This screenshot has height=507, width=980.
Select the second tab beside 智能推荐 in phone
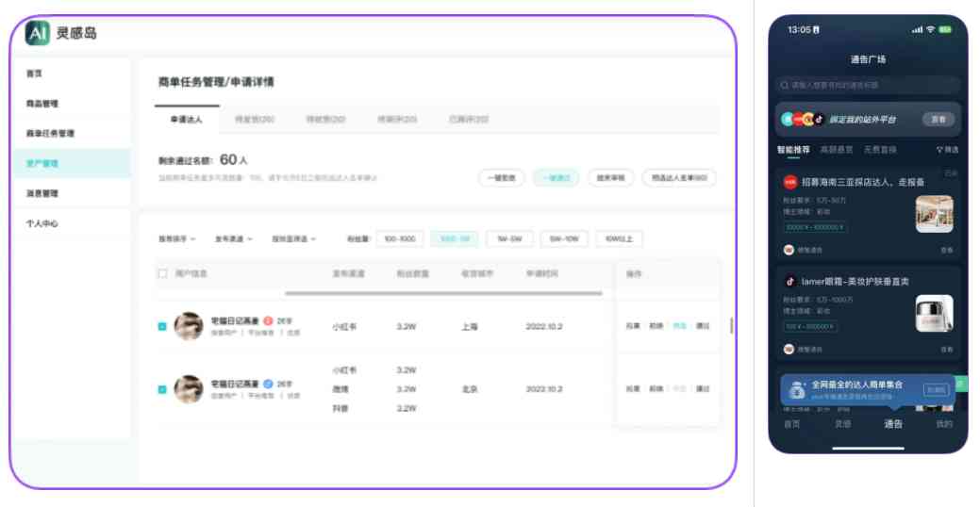[837, 150]
